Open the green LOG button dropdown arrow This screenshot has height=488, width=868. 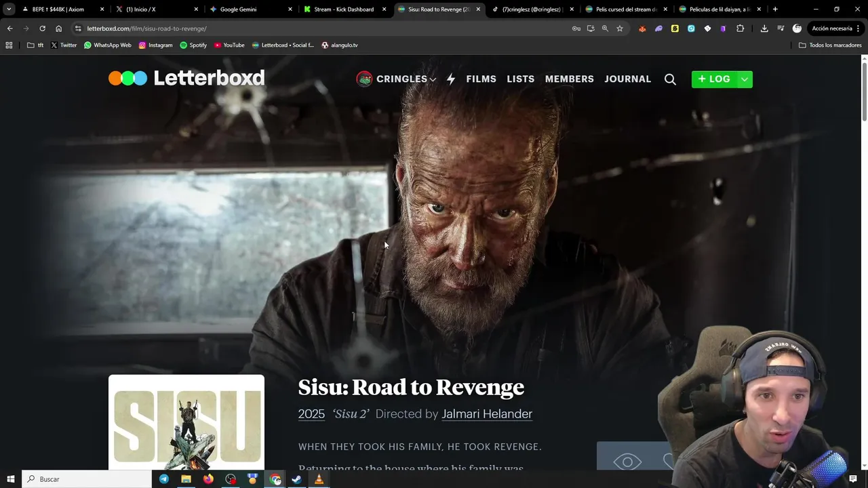click(x=744, y=79)
